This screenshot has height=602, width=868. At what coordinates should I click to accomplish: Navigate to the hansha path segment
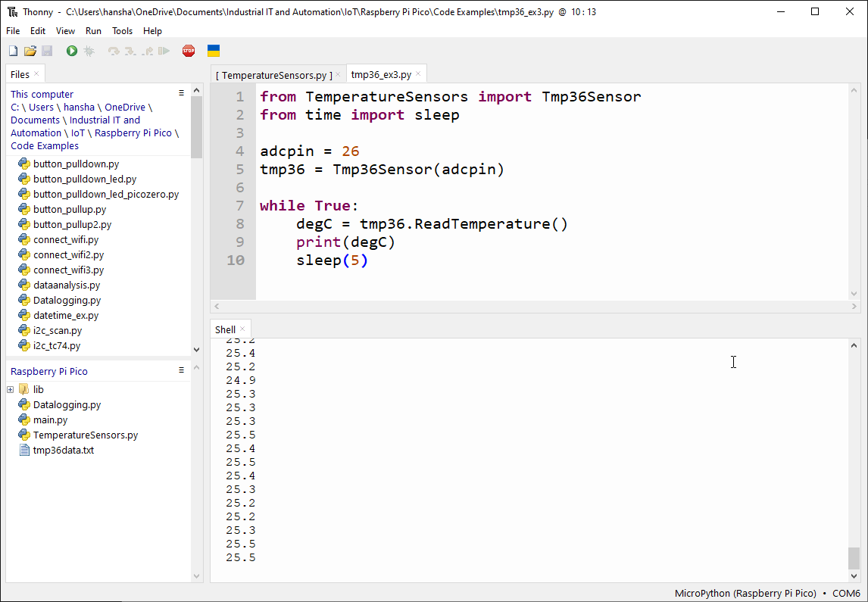[80, 107]
